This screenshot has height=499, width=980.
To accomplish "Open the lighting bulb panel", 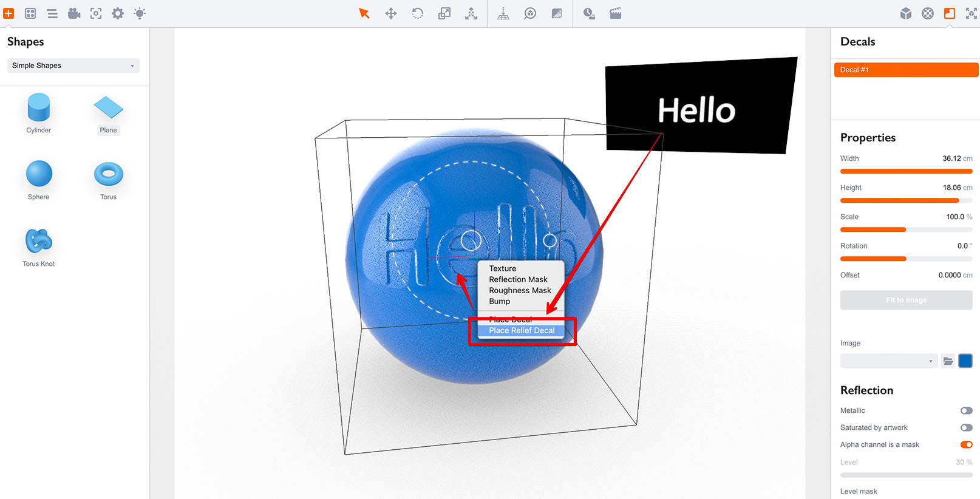I will pos(140,13).
